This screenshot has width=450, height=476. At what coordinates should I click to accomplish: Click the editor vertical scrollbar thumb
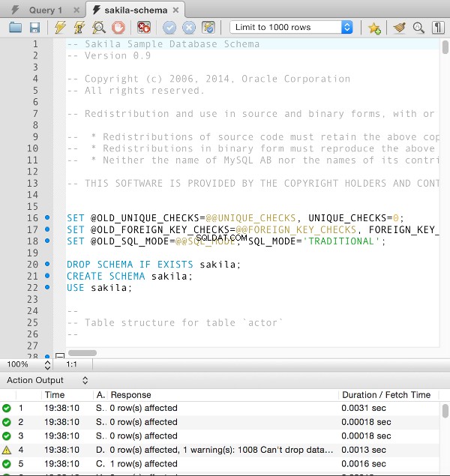pos(445,47)
